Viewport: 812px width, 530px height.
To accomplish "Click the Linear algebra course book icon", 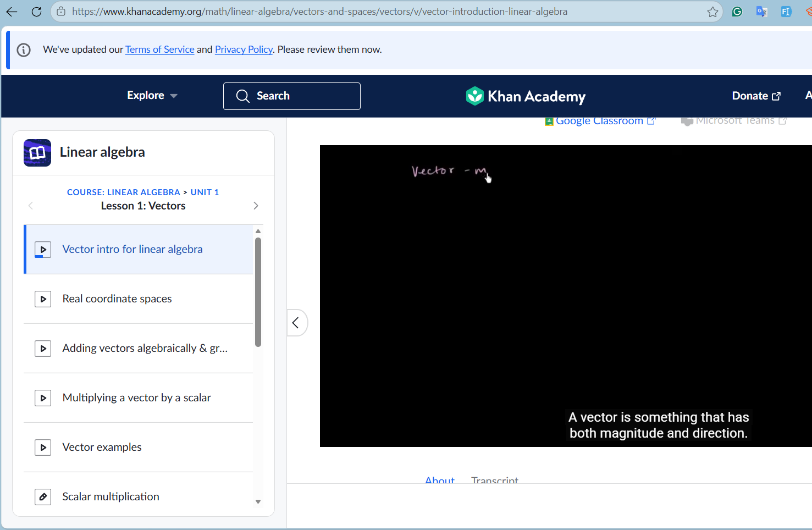I will [x=37, y=153].
